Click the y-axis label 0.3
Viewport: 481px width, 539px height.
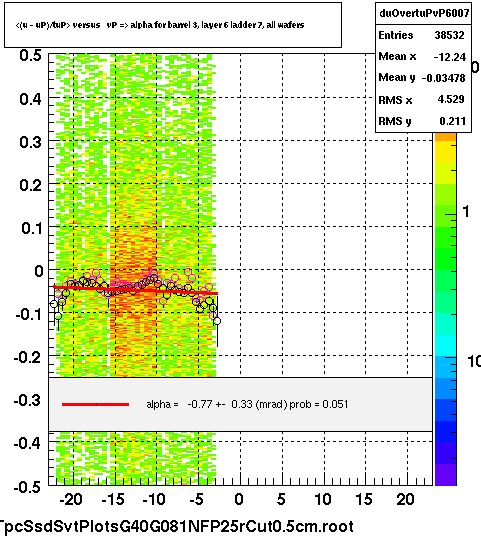click(31, 142)
